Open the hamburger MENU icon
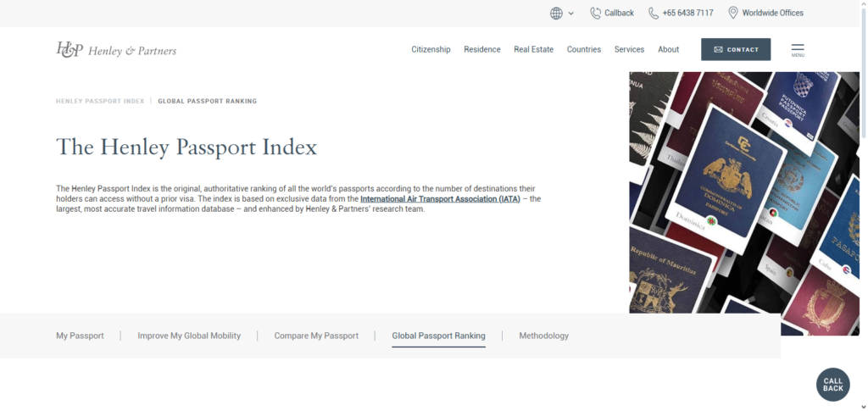Viewport: 868px width, 411px height. [798, 50]
